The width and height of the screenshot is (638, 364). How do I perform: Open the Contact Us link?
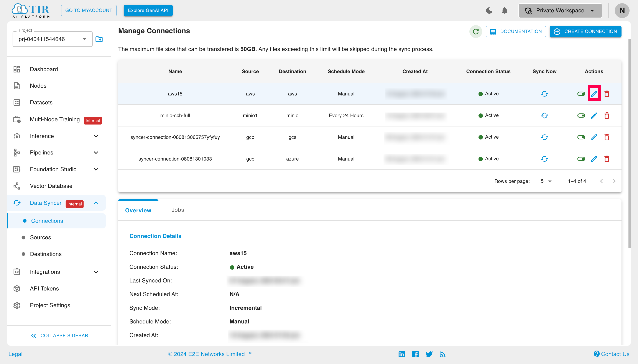612,354
